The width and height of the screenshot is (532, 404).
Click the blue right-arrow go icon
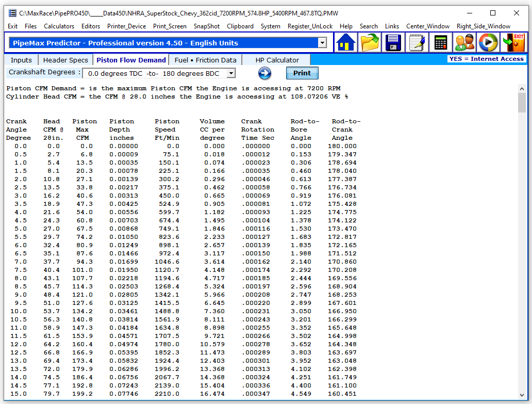264,73
